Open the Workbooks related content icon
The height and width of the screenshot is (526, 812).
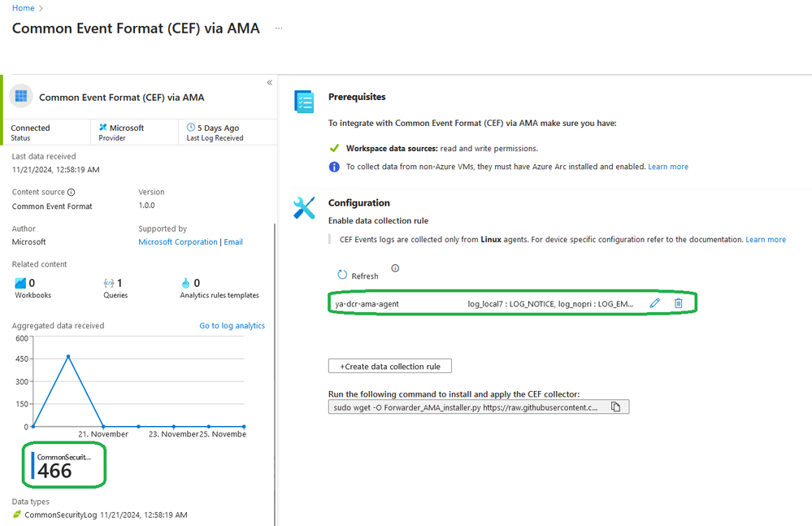pos(20,283)
